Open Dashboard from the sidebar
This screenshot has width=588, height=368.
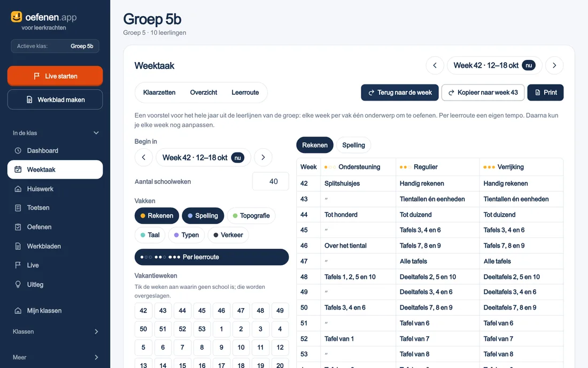pyautogui.click(x=55, y=150)
